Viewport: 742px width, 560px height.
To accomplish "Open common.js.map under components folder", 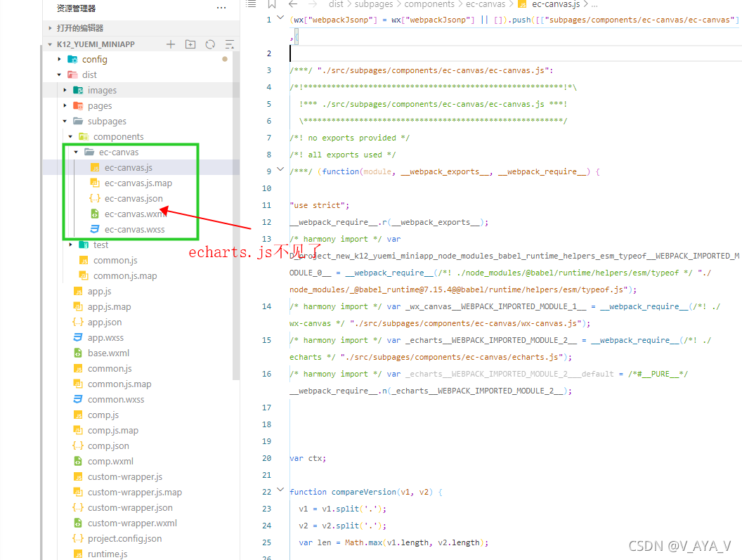I will (x=125, y=275).
